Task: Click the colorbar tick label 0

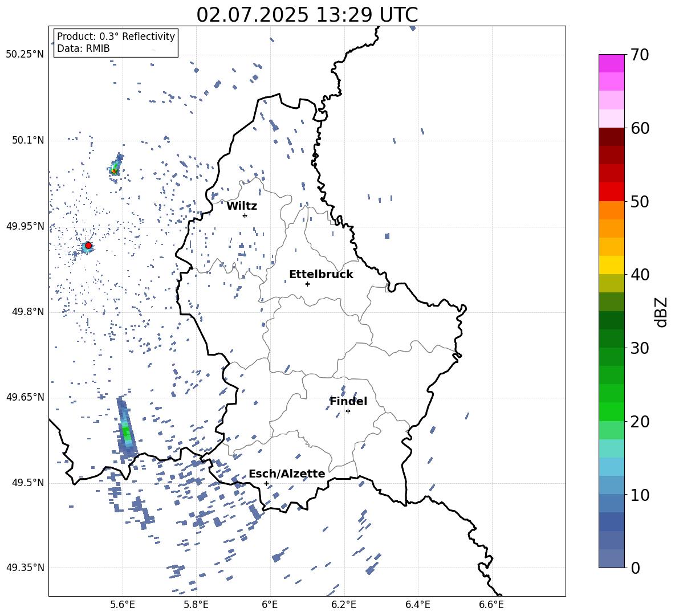Action: click(636, 568)
